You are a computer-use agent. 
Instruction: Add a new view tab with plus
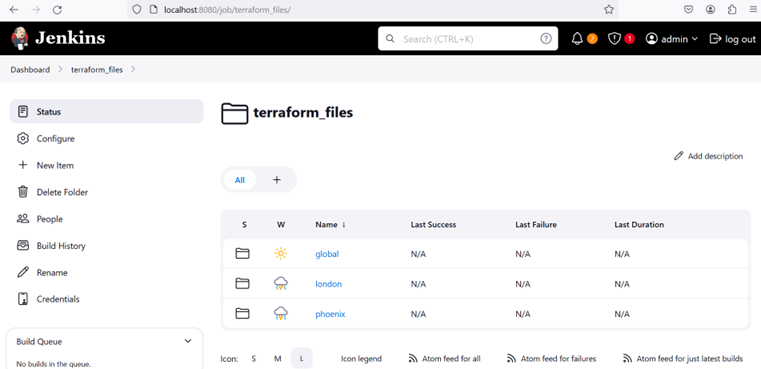click(x=277, y=180)
